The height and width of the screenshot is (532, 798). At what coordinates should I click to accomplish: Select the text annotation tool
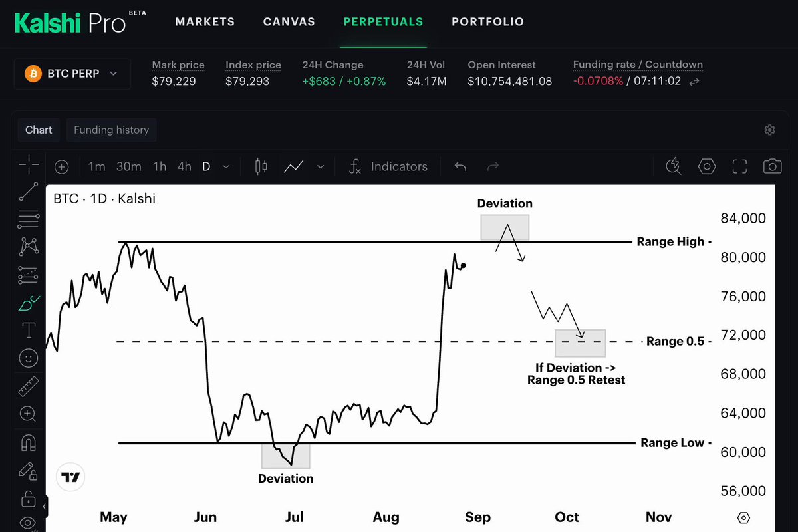28,330
